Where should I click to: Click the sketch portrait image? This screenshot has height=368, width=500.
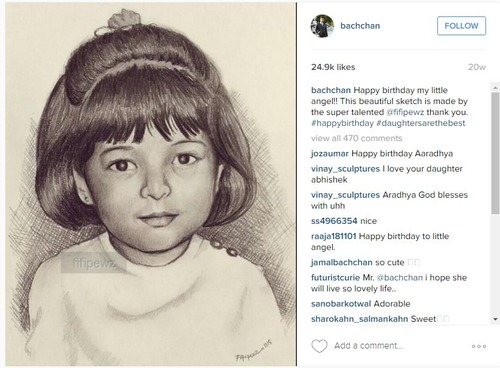click(150, 184)
